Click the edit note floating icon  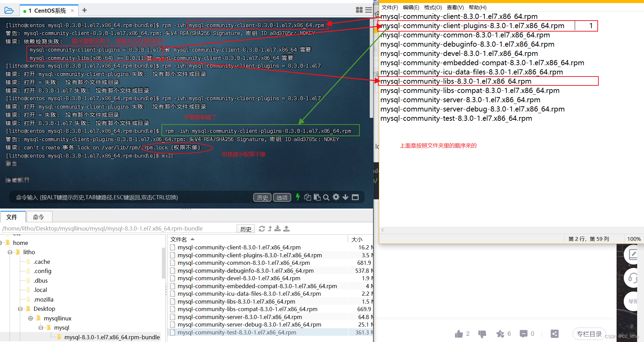pyautogui.click(x=633, y=255)
